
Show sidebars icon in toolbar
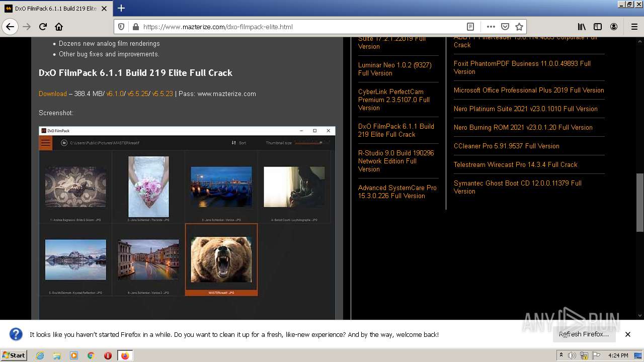click(x=598, y=27)
